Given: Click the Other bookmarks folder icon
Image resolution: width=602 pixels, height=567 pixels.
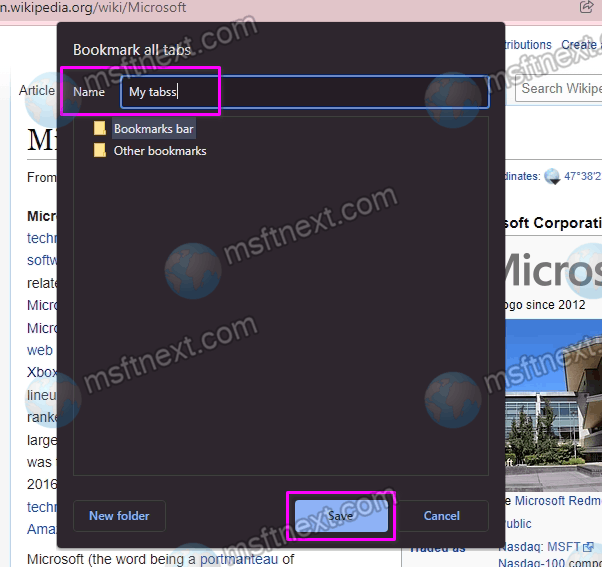Looking at the screenshot, I should click(99, 151).
